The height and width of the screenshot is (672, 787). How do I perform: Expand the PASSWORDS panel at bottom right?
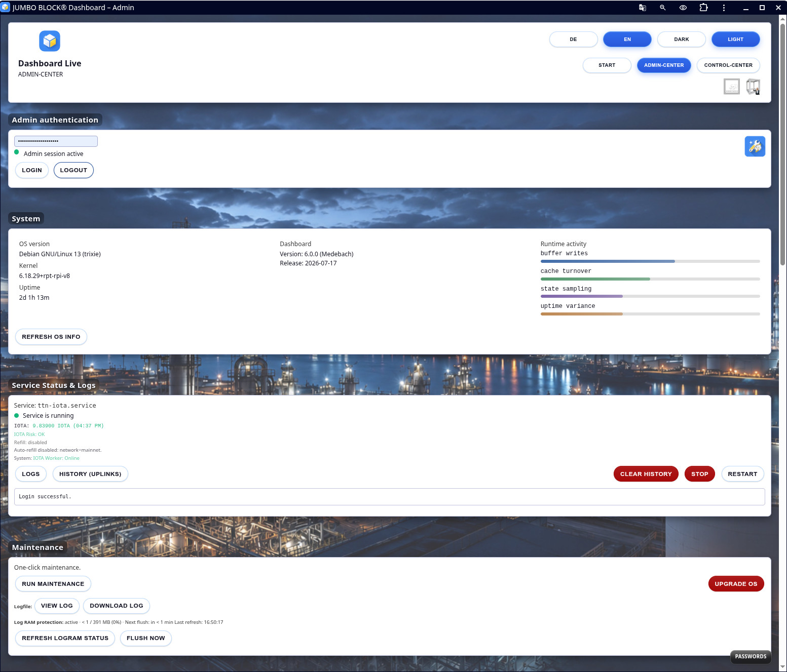pos(751,656)
